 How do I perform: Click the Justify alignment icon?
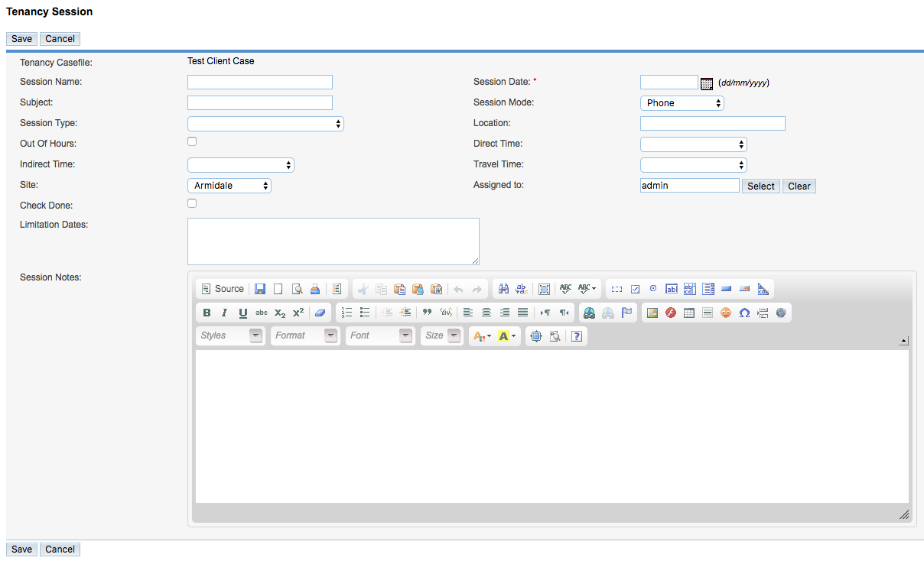(523, 313)
